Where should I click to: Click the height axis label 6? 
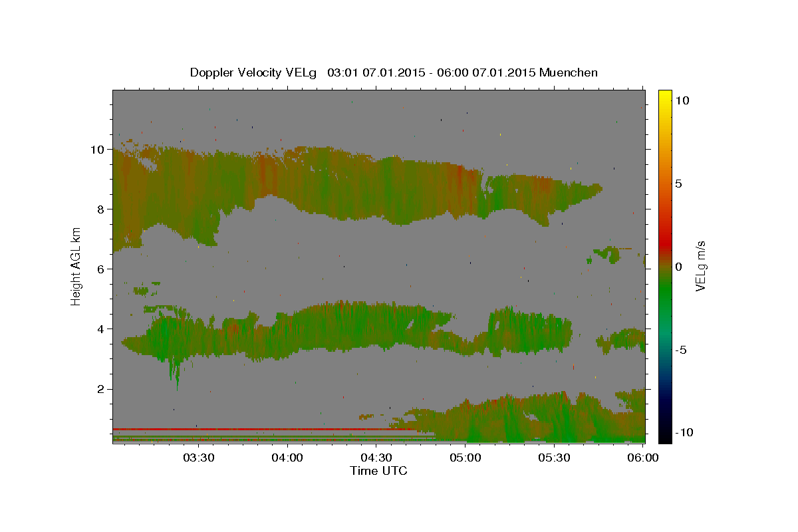(x=100, y=269)
